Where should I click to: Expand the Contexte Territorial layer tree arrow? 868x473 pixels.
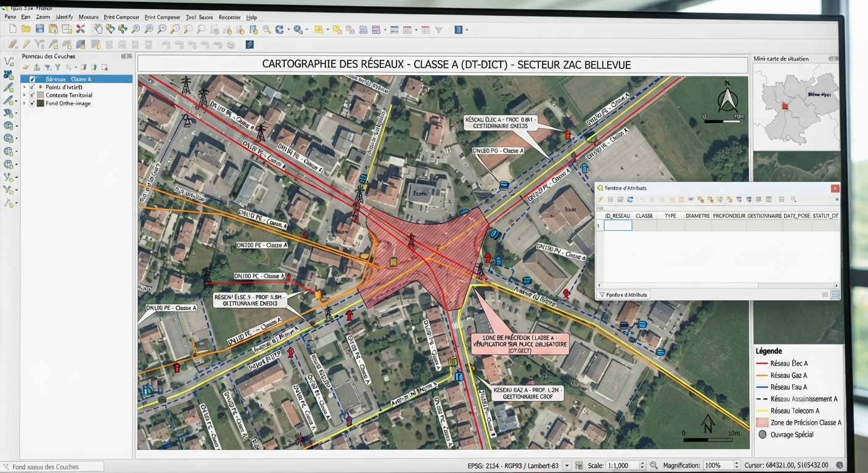point(25,95)
